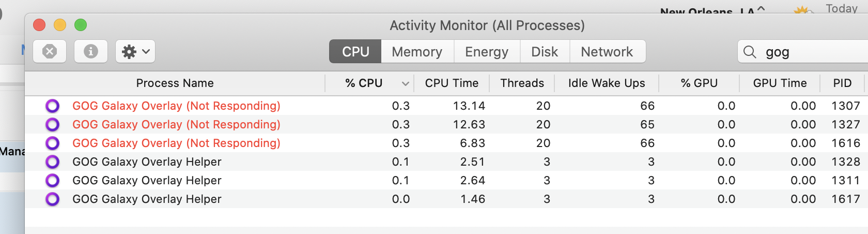Open the gear action menu
The width and height of the screenshot is (868, 234).
click(x=135, y=51)
